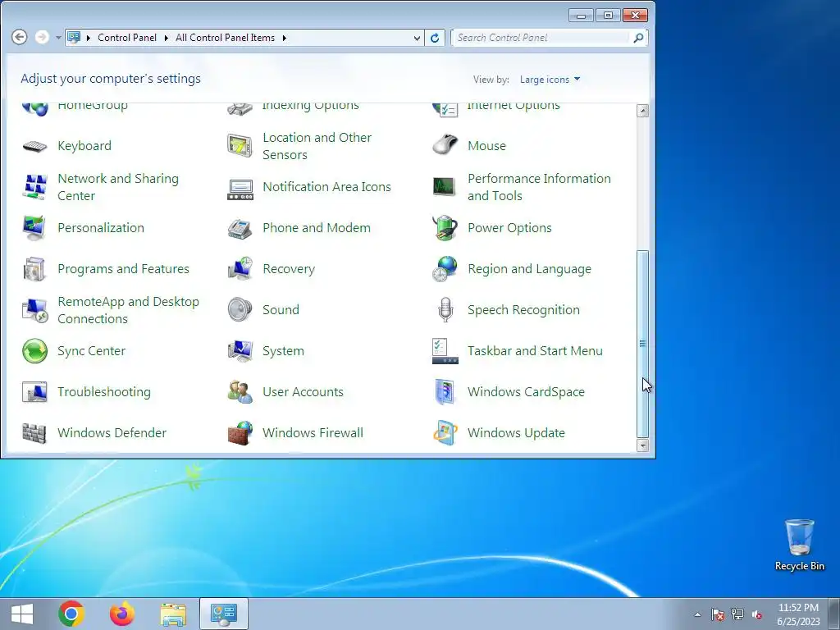Click the search magnifier icon
840x630 pixels.
[638, 38]
